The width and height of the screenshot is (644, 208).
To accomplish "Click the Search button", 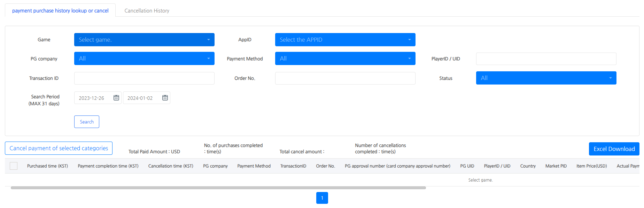I will pos(87,122).
